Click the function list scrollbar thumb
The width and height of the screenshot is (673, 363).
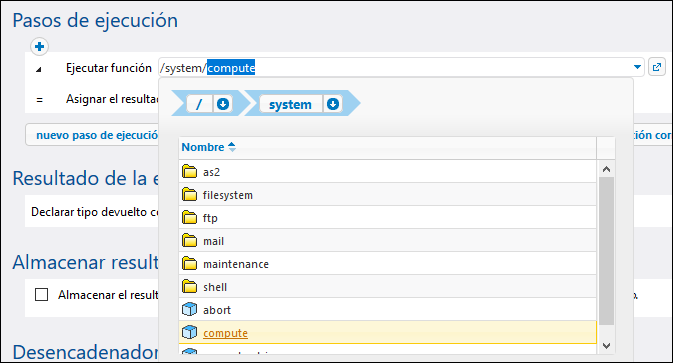606,251
